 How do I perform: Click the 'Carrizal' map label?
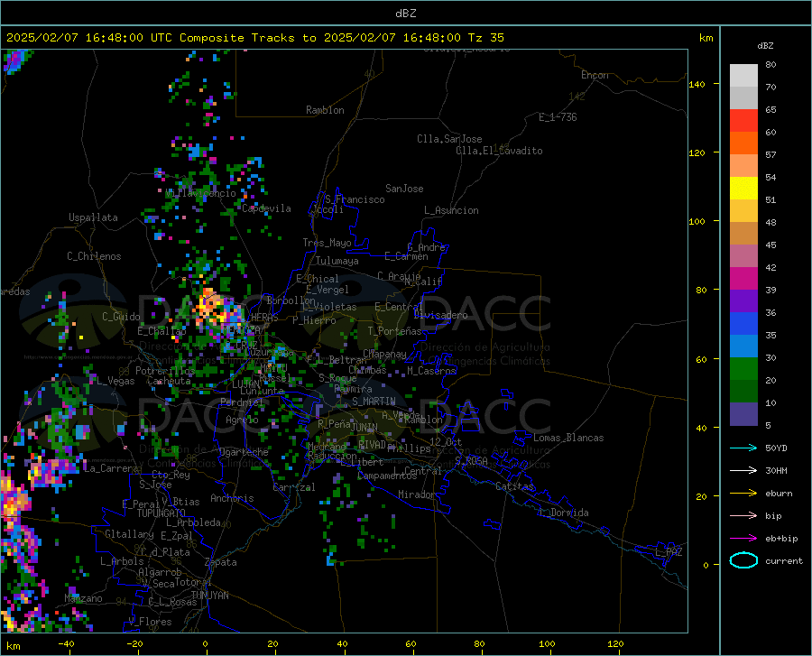pyautogui.click(x=293, y=487)
